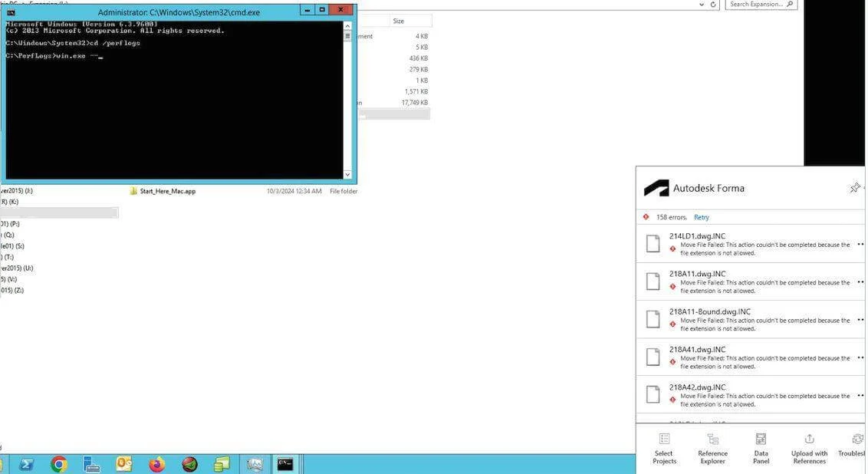Open the cmd.exe window system menu icon
This screenshot has width=868, height=474.
[11, 12]
